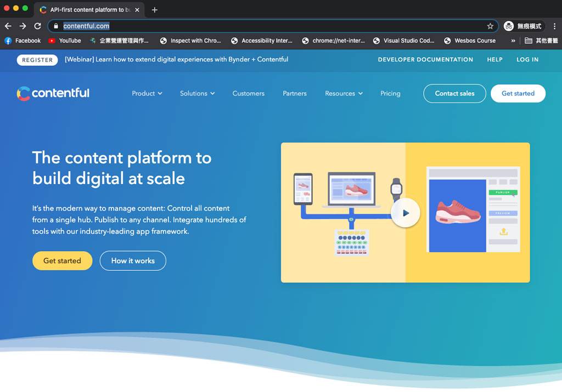
Task: Open the chrome://net-inter... bookmark
Action: pos(333,41)
